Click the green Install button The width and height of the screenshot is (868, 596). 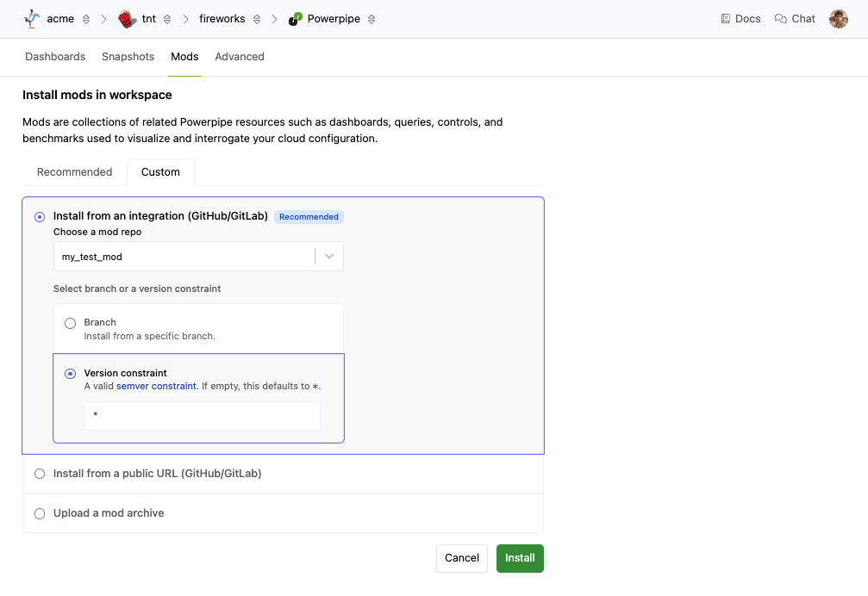pyautogui.click(x=520, y=558)
